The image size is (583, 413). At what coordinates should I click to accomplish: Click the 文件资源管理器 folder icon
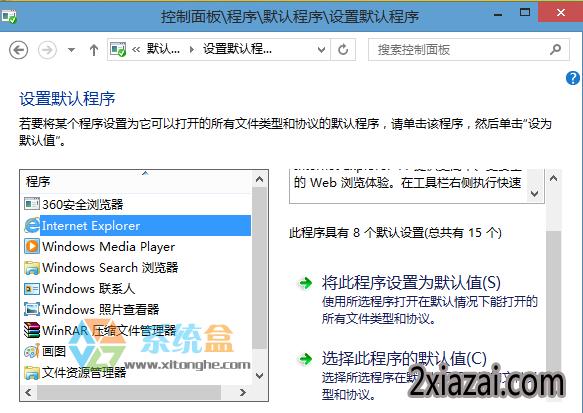coord(32,372)
